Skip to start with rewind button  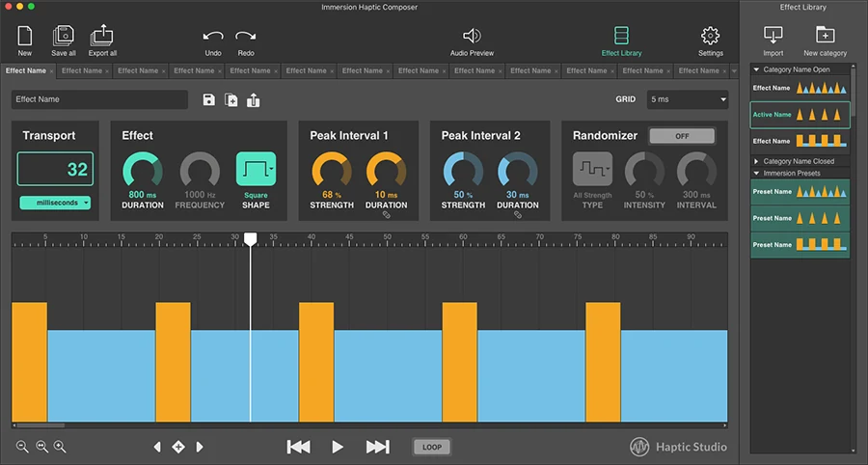[298, 447]
